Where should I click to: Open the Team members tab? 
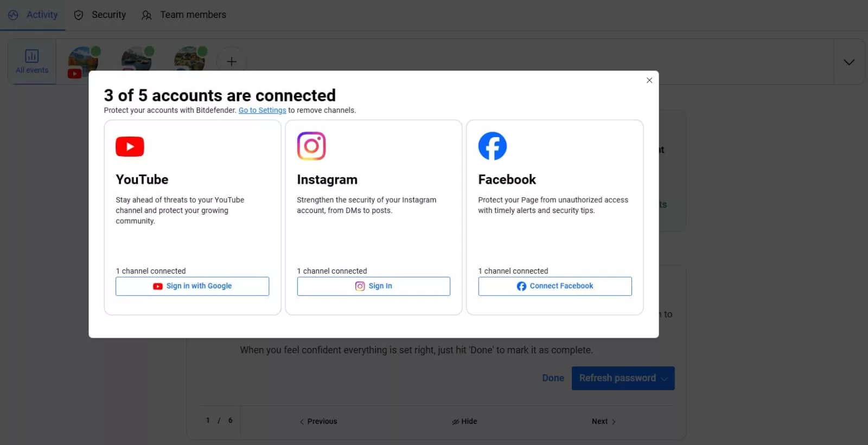coord(184,15)
